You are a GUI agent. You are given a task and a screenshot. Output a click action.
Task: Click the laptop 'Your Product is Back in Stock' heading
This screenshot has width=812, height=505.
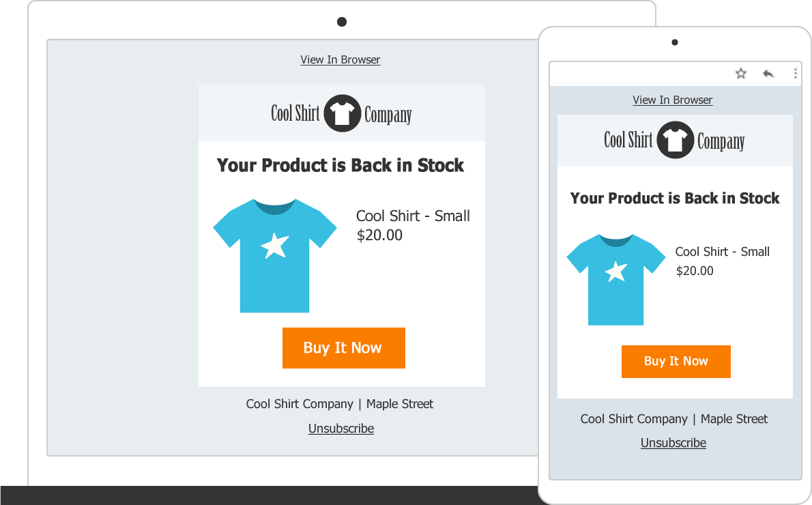pyautogui.click(x=340, y=165)
